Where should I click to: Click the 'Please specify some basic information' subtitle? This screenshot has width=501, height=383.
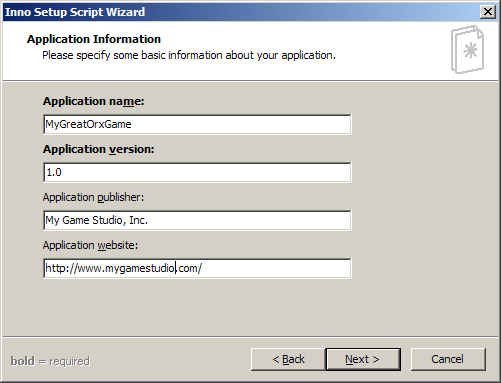coord(189,55)
